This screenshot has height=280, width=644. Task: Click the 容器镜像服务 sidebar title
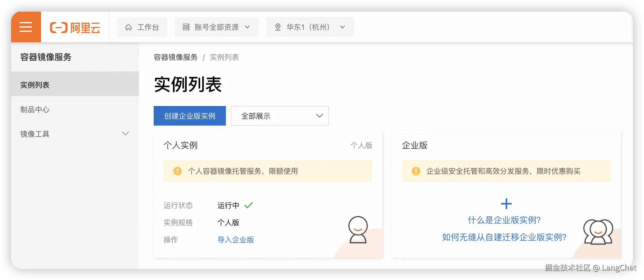[x=46, y=57]
